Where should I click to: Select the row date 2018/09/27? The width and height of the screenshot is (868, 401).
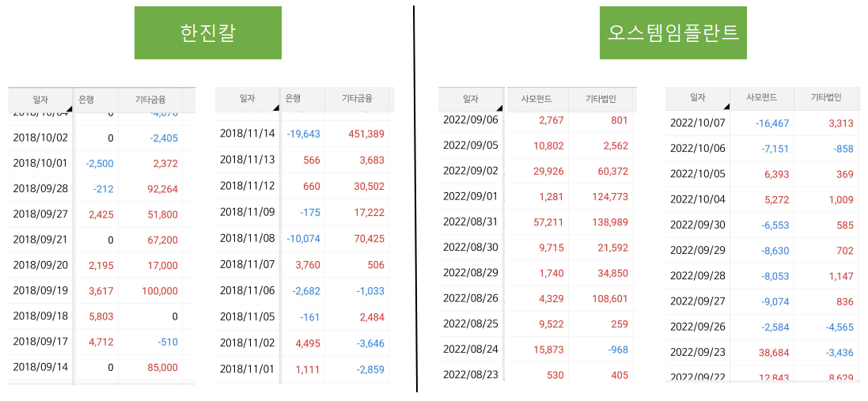pyautogui.click(x=40, y=214)
